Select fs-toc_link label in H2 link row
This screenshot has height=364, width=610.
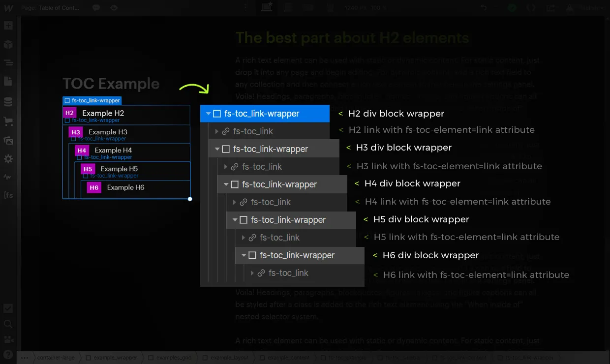pyautogui.click(x=253, y=131)
